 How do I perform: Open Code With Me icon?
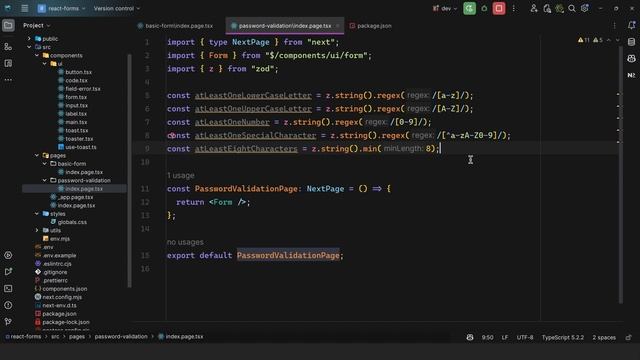(533, 8)
